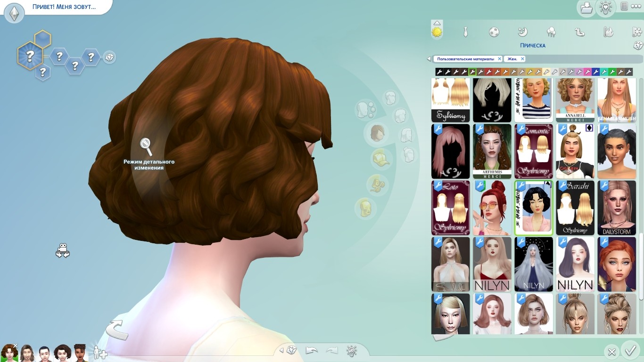This screenshot has width=644, height=362.
Task: Pick the Athletic outfit soccer ball icon
Action: coord(494,32)
